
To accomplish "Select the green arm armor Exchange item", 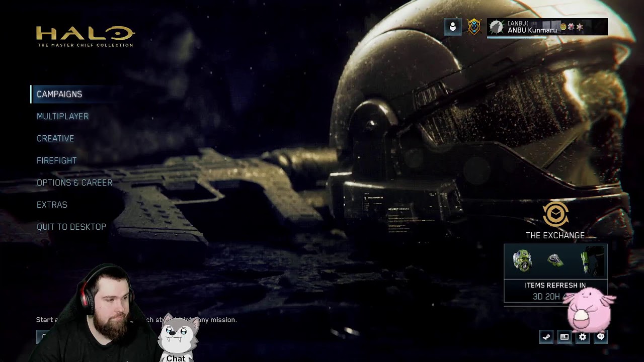I will [591, 261].
